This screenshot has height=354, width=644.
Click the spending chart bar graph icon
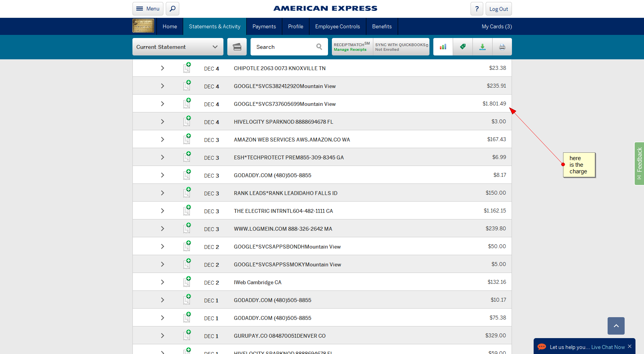click(443, 47)
